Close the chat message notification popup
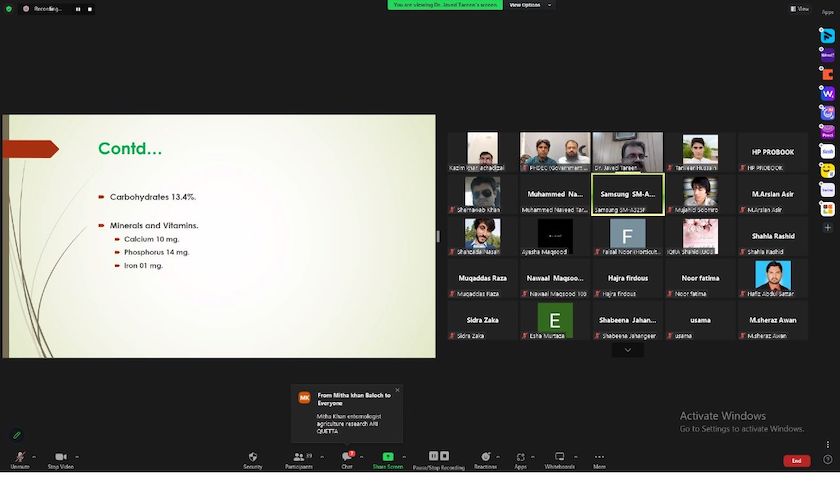 click(397, 390)
